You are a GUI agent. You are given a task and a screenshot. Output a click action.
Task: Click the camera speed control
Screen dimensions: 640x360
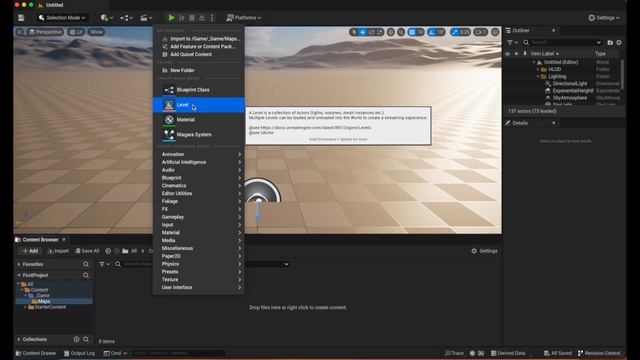481,32
